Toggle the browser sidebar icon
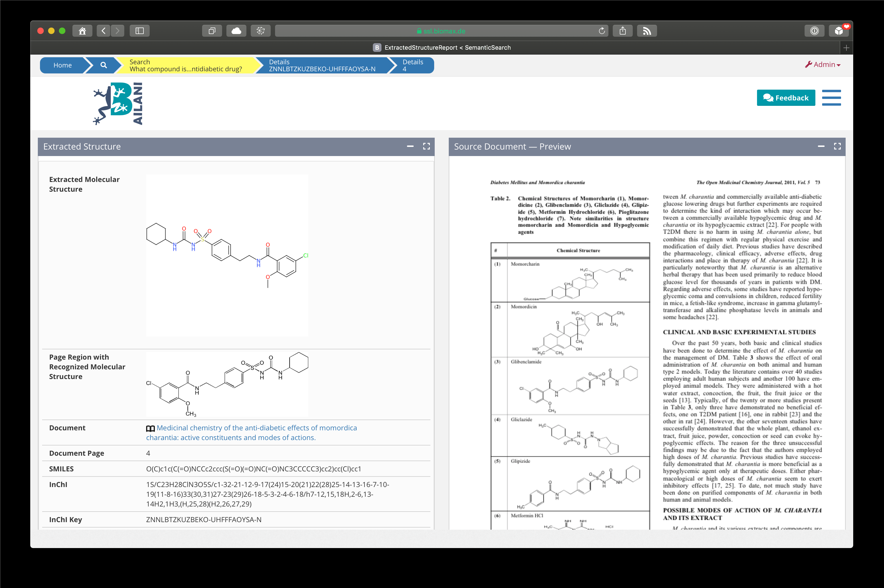Viewport: 884px width, 588px height. (140, 31)
